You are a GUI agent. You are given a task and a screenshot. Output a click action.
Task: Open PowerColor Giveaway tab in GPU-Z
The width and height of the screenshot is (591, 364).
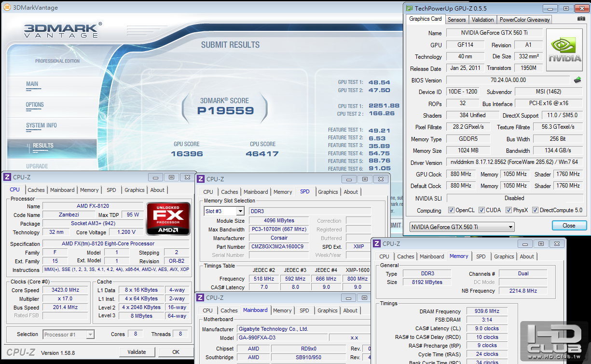(524, 20)
